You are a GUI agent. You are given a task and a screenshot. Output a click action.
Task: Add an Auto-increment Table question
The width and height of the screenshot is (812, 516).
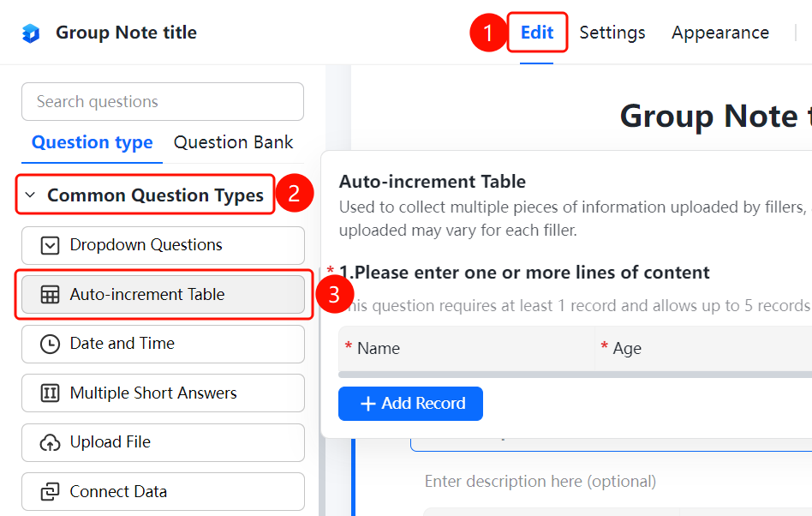(163, 294)
